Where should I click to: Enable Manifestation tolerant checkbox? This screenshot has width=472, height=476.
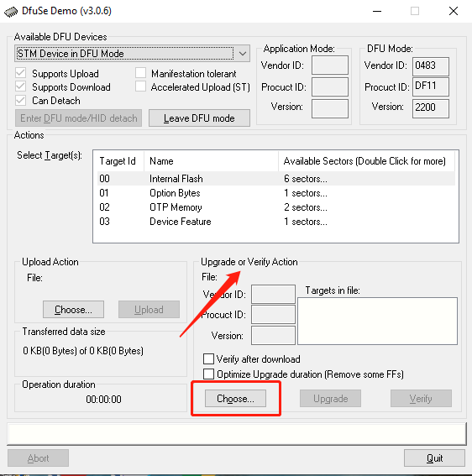[x=140, y=73]
